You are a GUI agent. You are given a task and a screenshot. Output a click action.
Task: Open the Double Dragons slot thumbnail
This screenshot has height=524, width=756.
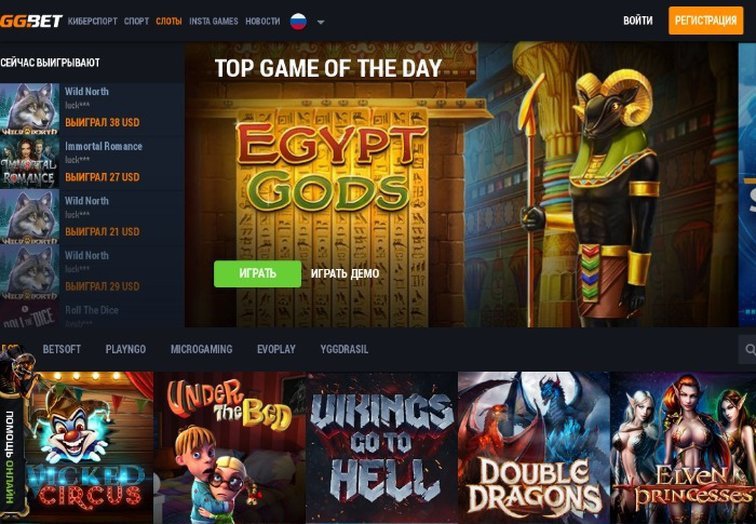[534, 448]
